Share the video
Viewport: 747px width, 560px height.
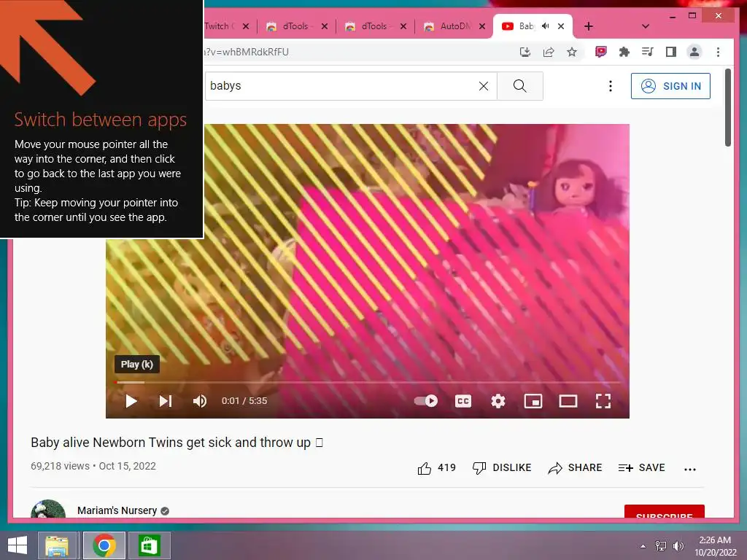(x=575, y=468)
